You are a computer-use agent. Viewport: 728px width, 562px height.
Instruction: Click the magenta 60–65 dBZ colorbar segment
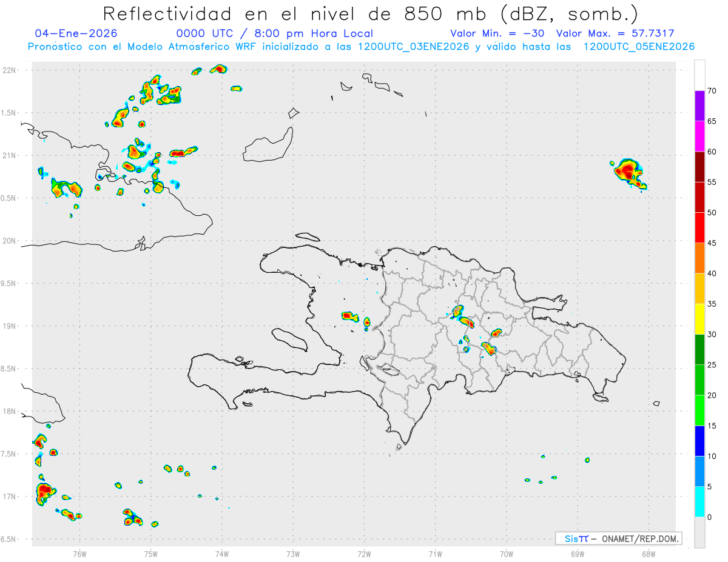[x=699, y=136]
